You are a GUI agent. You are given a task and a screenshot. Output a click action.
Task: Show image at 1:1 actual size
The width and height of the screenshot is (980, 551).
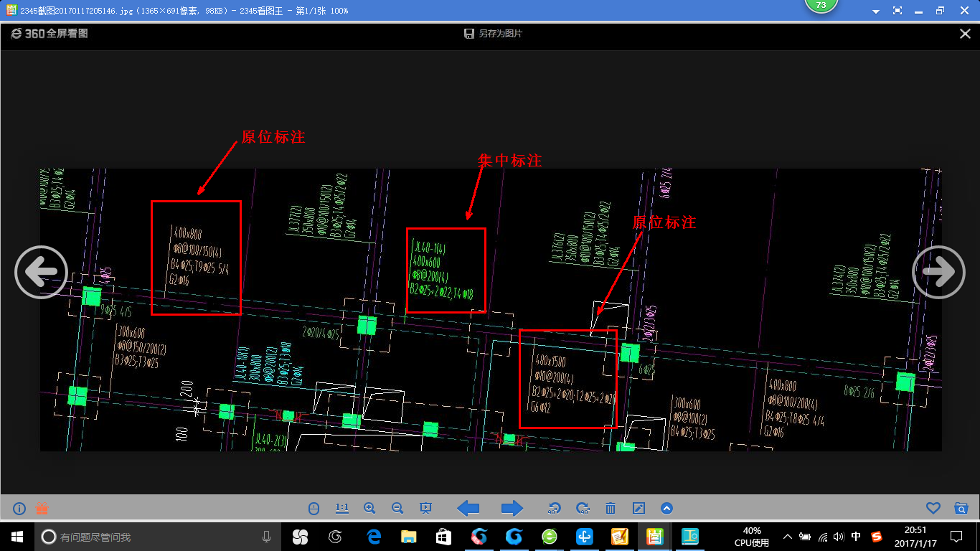click(x=341, y=509)
